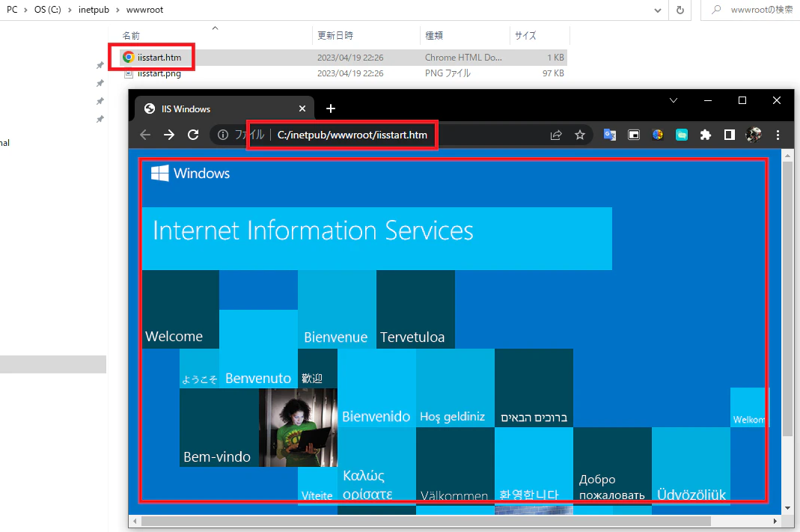Screen dimensions: 800x532
Task: Click the Καλώς ορίσατε tile
Action: coord(376,465)
